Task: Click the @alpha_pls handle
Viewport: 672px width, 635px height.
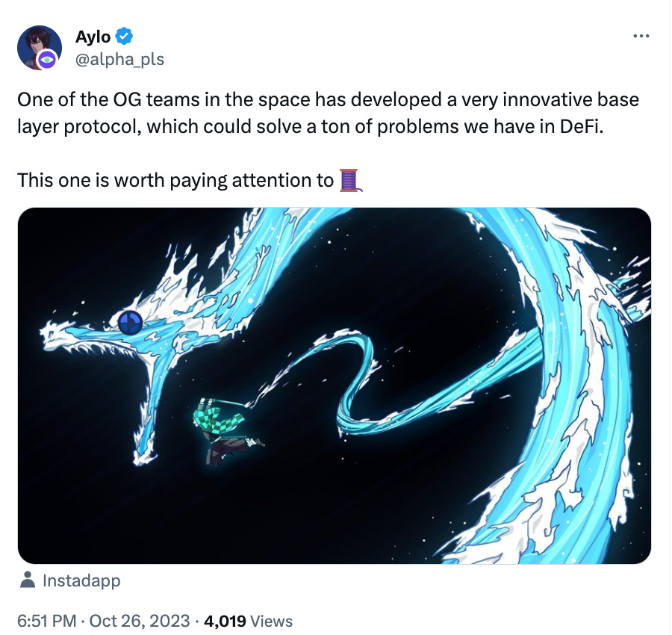Action: click(x=119, y=59)
